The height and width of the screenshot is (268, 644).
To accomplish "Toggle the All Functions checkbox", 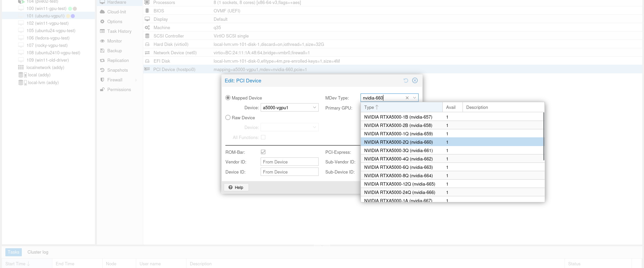I will pyautogui.click(x=263, y=137).
